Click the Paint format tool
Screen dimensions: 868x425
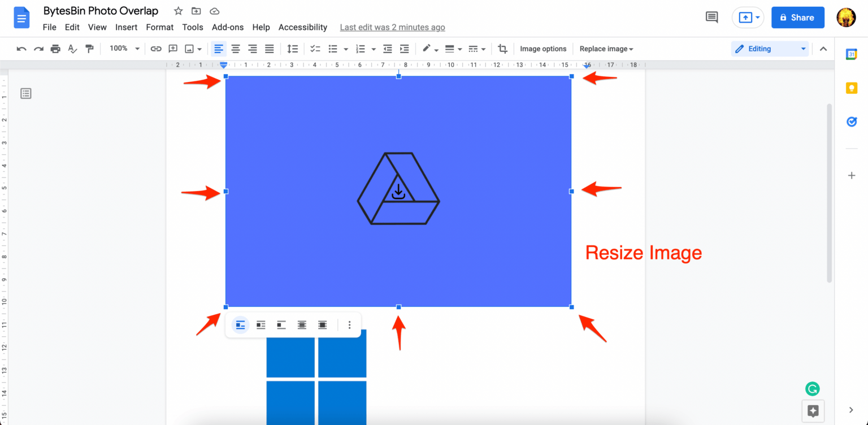coord(89,49)
